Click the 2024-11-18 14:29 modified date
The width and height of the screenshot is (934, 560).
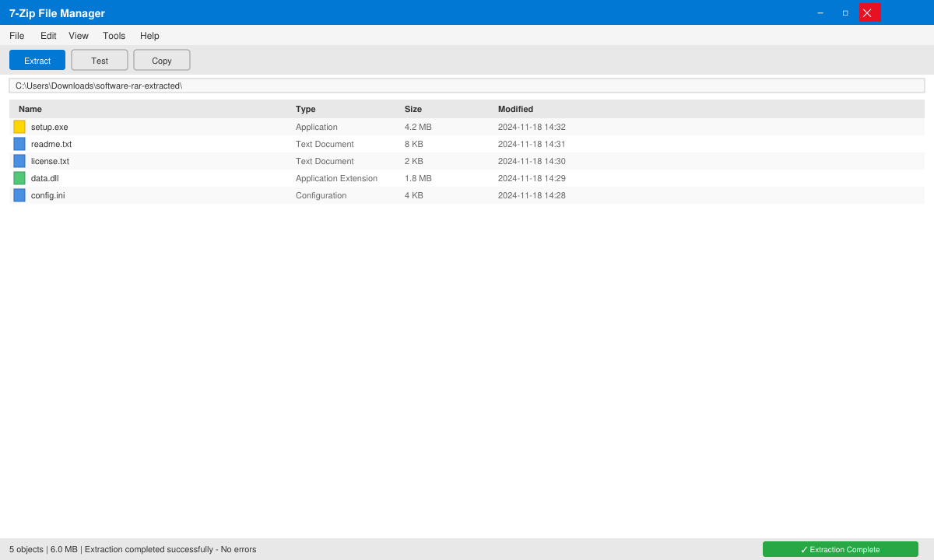pos(532,178)
